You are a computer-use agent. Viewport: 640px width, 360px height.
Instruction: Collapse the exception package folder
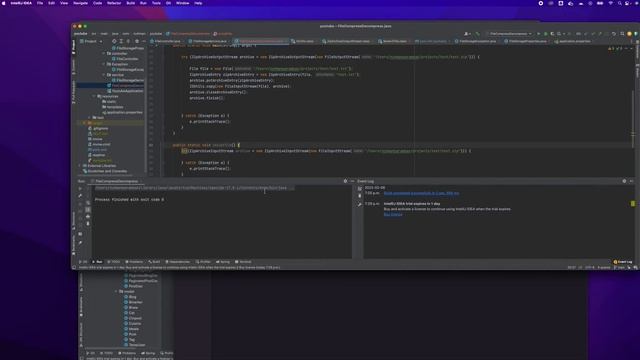(x=104, y=64)
